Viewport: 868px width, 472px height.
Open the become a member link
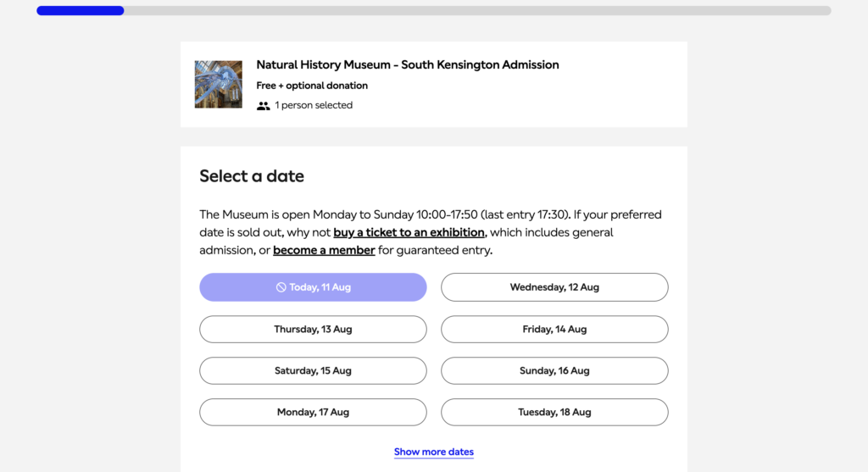(324, 250)
